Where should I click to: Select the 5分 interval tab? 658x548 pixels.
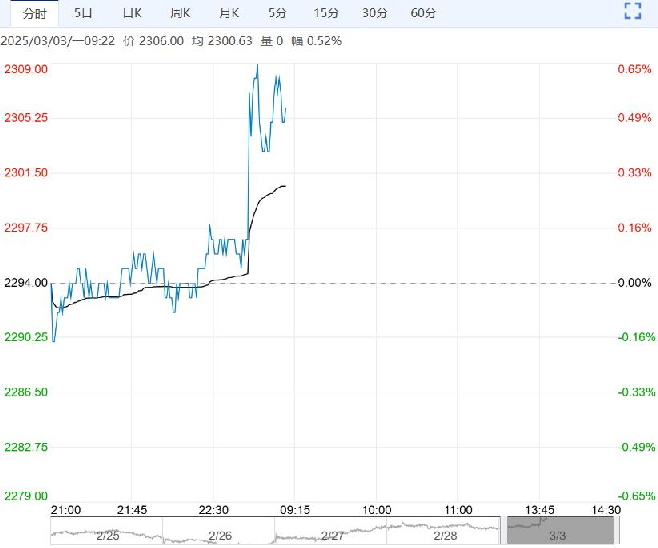[x=276, y=12]
